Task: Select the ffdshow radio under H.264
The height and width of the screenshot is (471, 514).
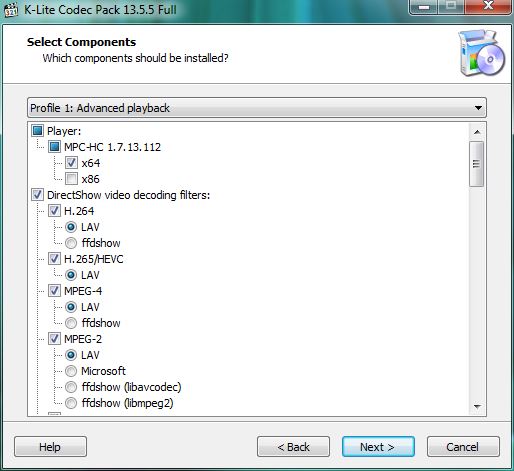Action: pyautogui.click(x=71, y=243)
